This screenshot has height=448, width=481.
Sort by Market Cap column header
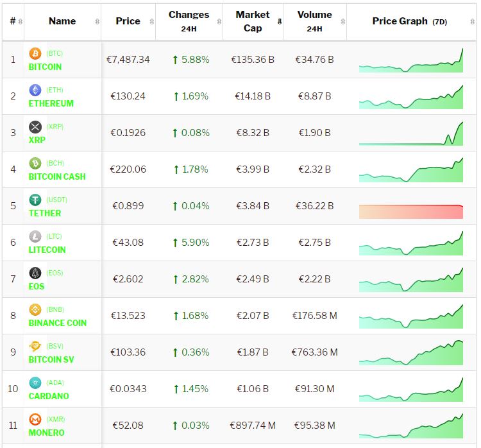pos(253,21)
